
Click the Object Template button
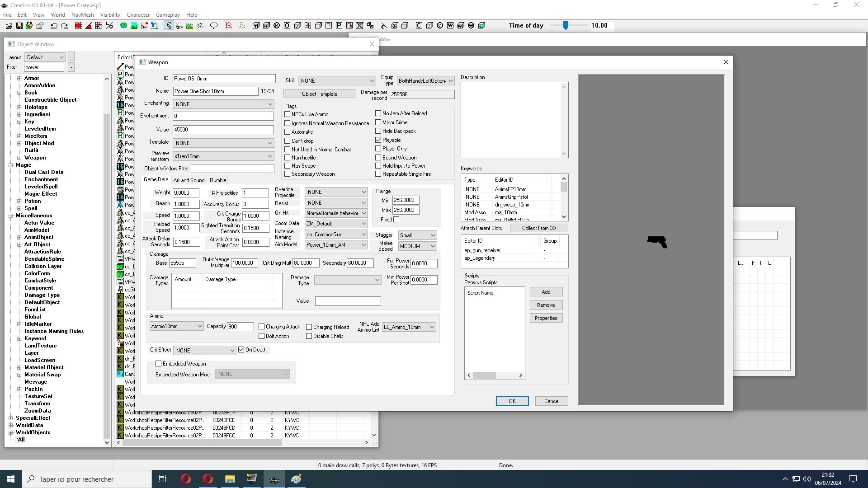[320, 94]
